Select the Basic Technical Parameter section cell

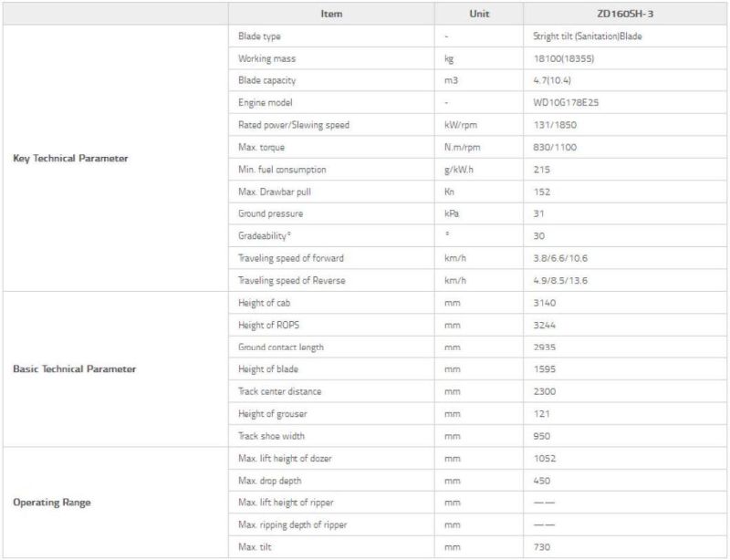point(74,369)
